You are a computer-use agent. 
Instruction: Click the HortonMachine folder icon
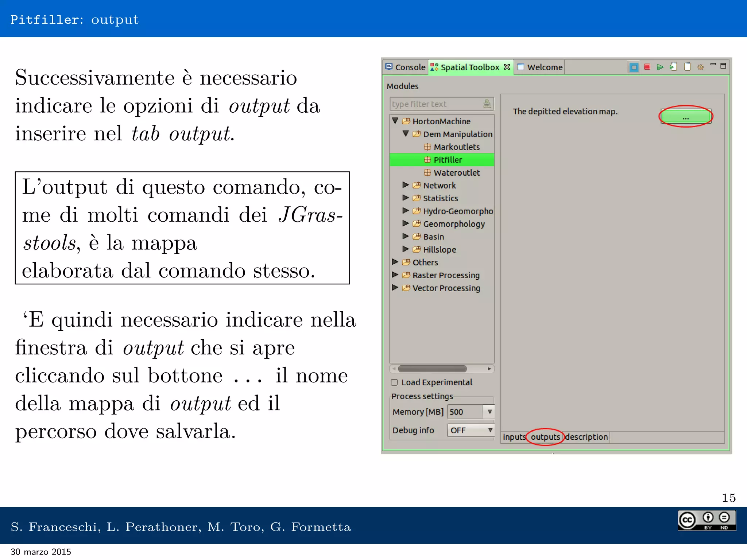(406, 121)
